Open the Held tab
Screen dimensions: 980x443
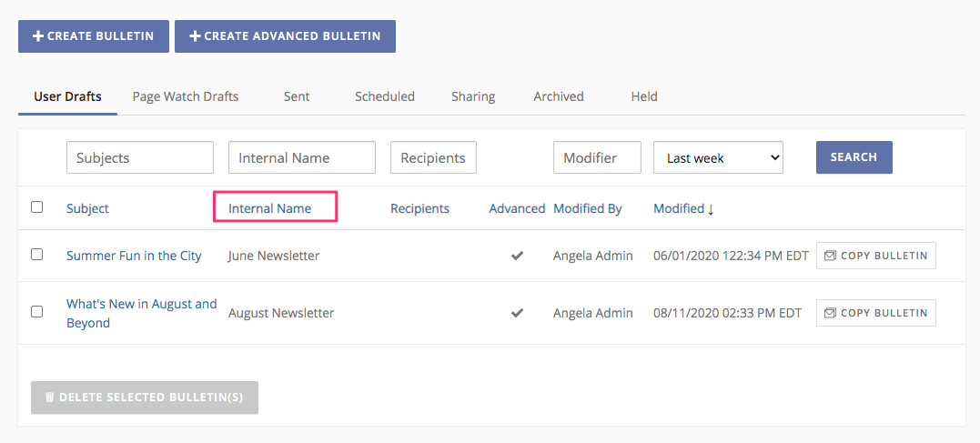pyautogui.click(x=643, y=96)
